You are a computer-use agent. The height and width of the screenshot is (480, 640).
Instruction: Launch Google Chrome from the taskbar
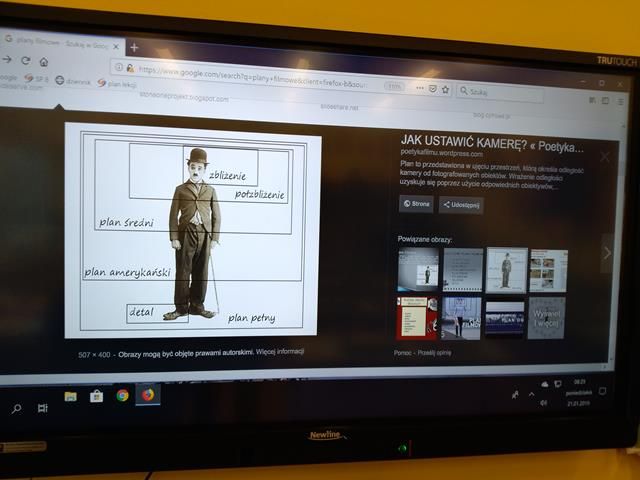(122, 396)
